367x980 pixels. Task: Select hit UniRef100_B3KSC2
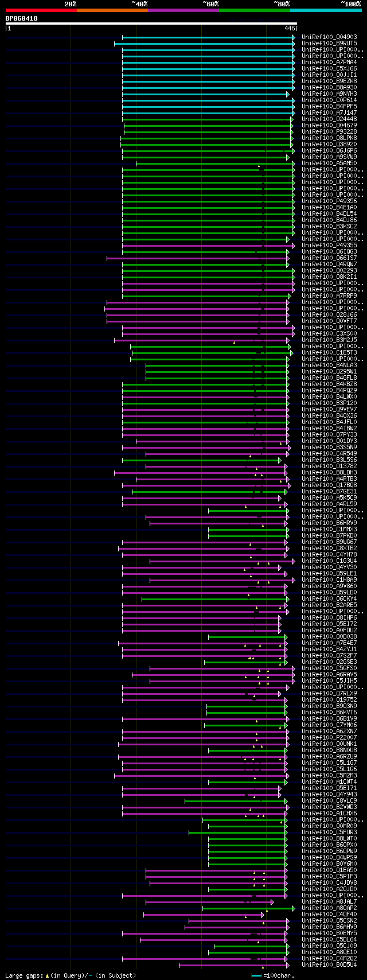(x=329, y=227)
